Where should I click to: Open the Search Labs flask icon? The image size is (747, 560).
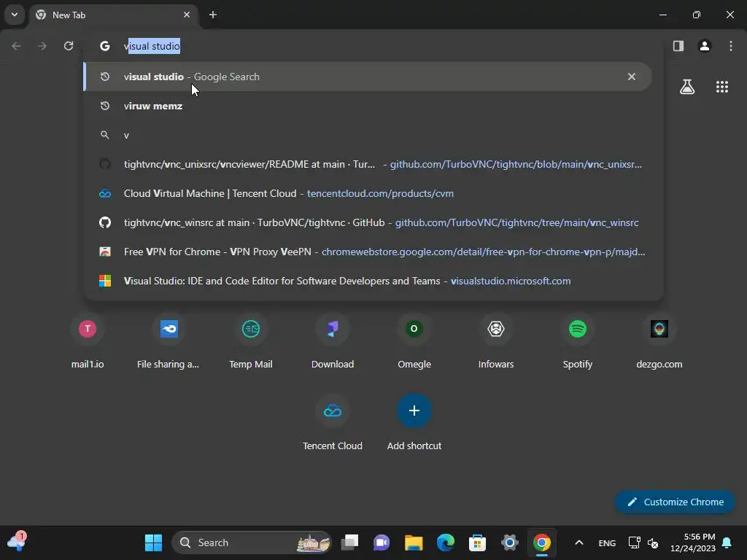(x=687, y=87)
